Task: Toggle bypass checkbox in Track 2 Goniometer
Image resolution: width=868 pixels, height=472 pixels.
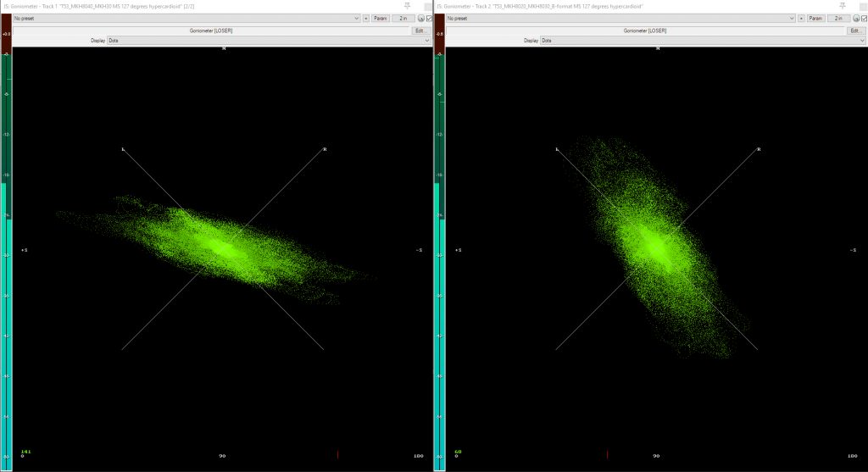Action: [x=864, y=19]
